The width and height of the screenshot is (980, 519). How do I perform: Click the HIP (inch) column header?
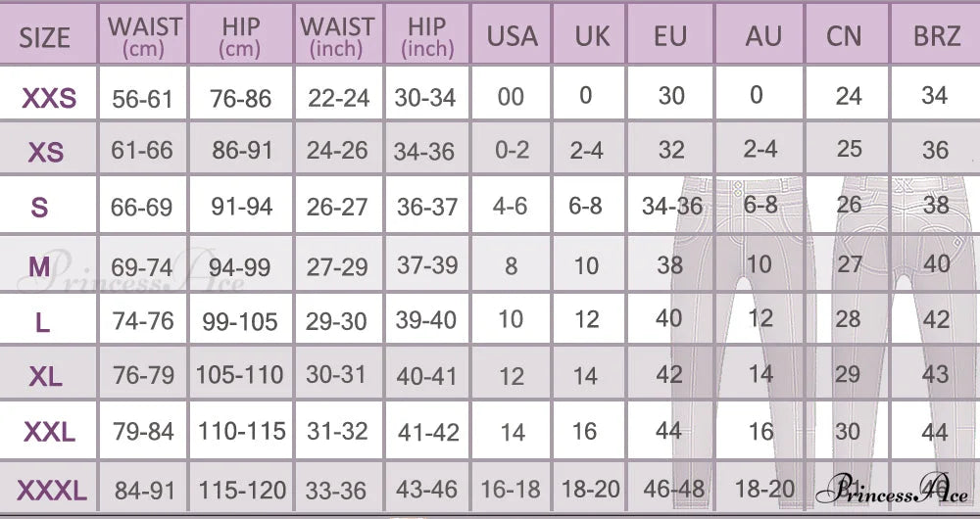[x=426, y=35]
